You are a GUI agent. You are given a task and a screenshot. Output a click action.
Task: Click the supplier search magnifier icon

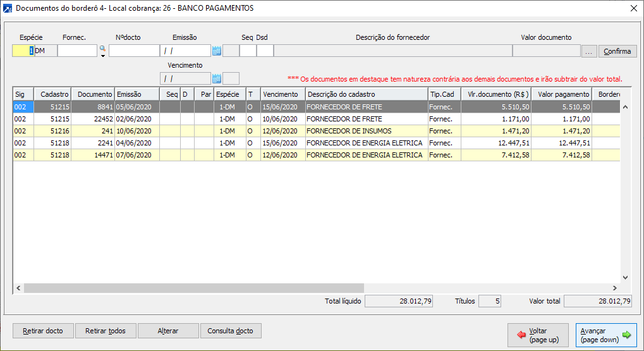click(102, 48)
